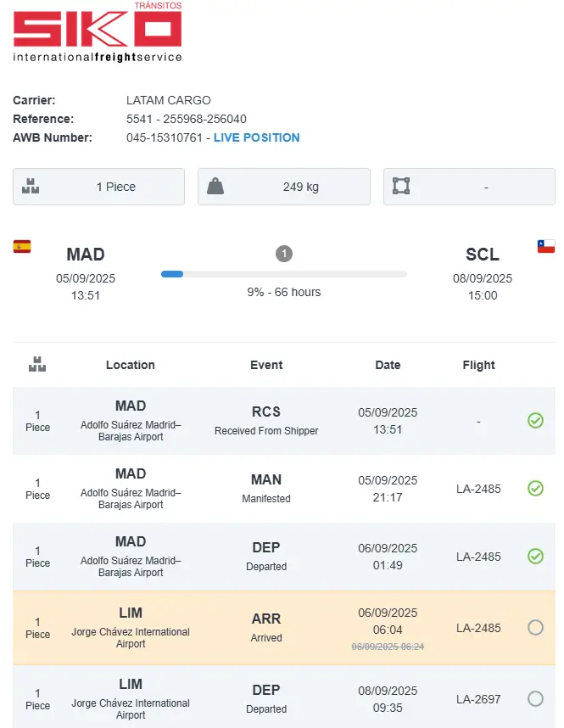Image resolution: width=564 pixels, height=728 pixels.
Task: Click the Spain flag icon
Action: point(22,247)
